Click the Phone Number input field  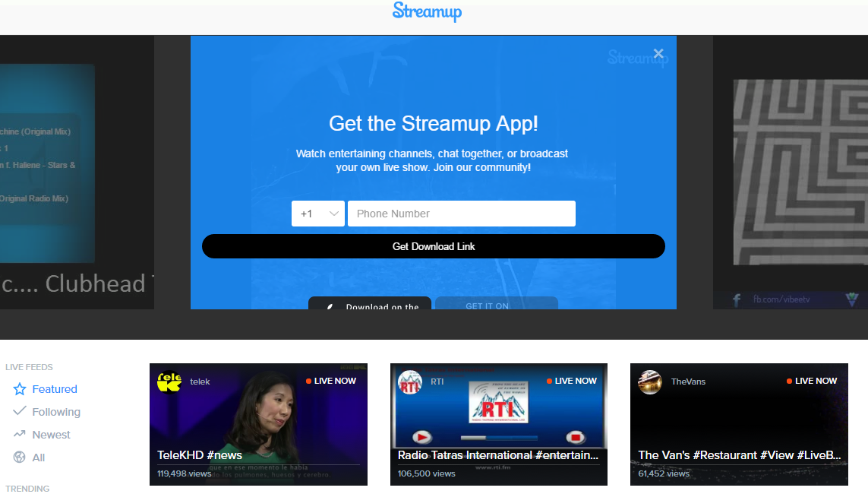point(461,214)
